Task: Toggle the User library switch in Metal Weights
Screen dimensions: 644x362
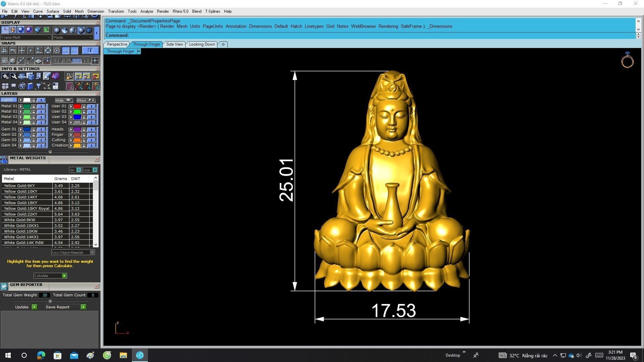Action: pos(90,170)
